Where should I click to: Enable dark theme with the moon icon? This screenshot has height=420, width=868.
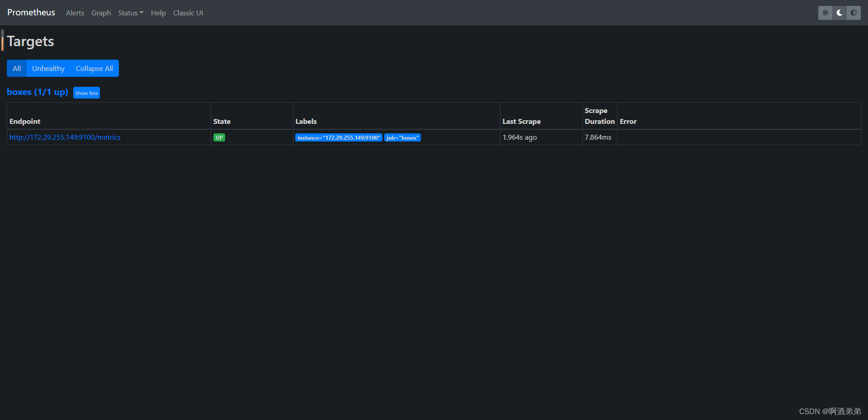coord(839,13)
